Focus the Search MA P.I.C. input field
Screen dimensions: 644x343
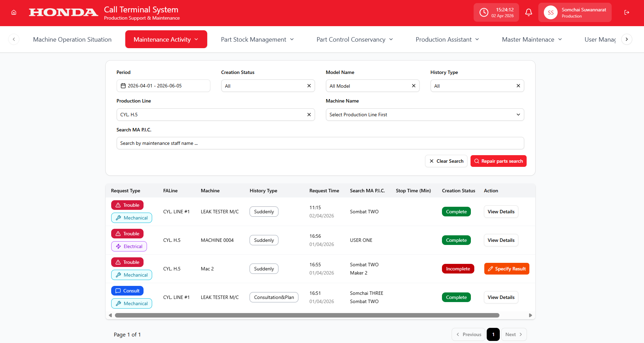pyautogui.click(x=320, y=143)
